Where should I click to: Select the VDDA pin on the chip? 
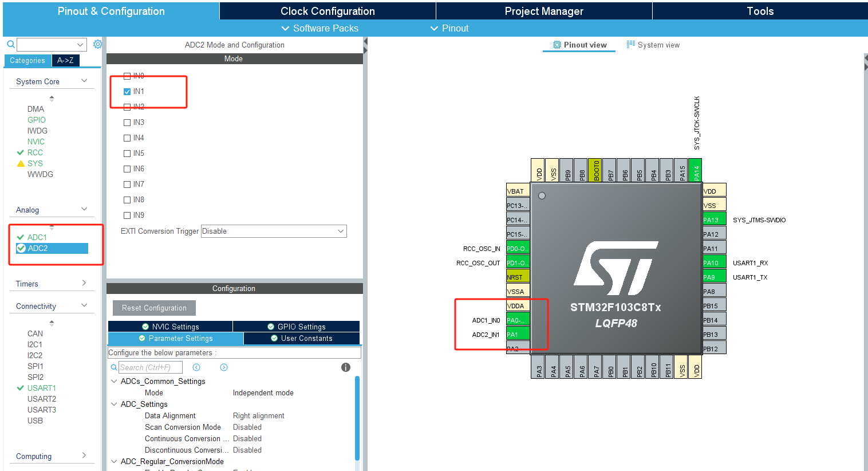pyautogui.click(x=518, y=305)
